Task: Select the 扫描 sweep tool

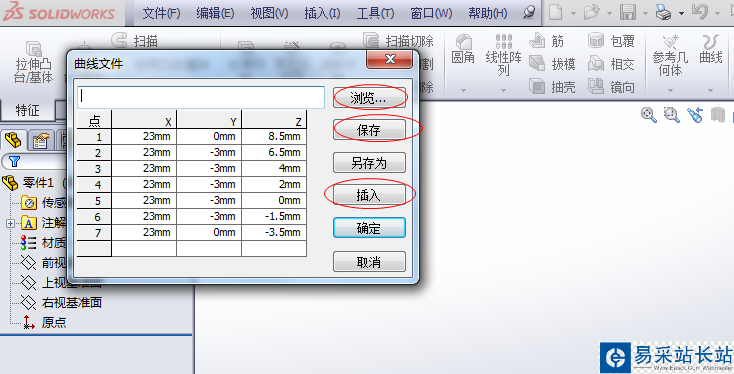Action: click(134, 41)
